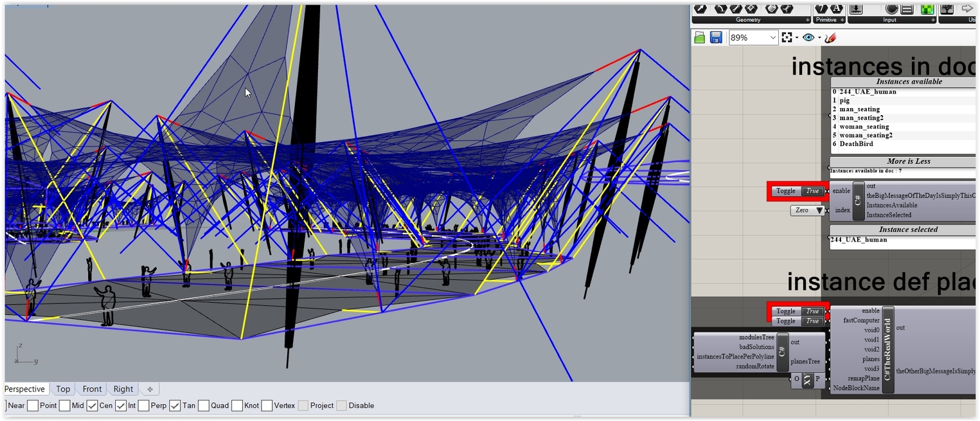Add a Curve parameter from the Geometry panel
The image size is (980, 421).
pyautogui.click(x=721, y=8)
